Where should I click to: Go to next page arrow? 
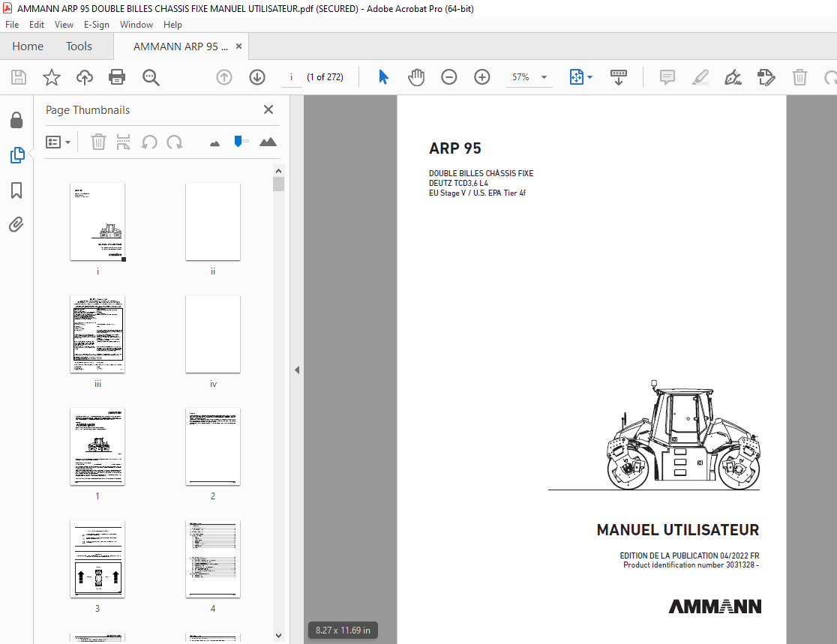257,77
